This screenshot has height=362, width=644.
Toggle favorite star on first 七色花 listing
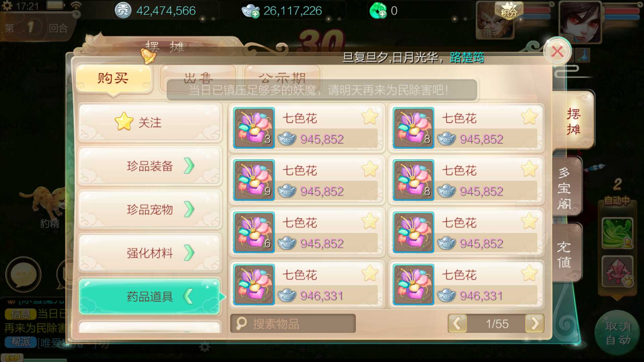370,117
